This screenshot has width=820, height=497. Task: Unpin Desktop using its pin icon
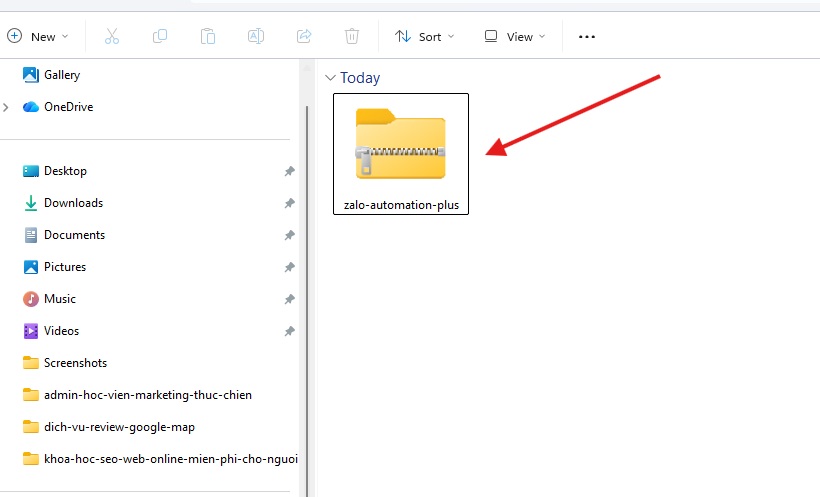pos(290,171)
